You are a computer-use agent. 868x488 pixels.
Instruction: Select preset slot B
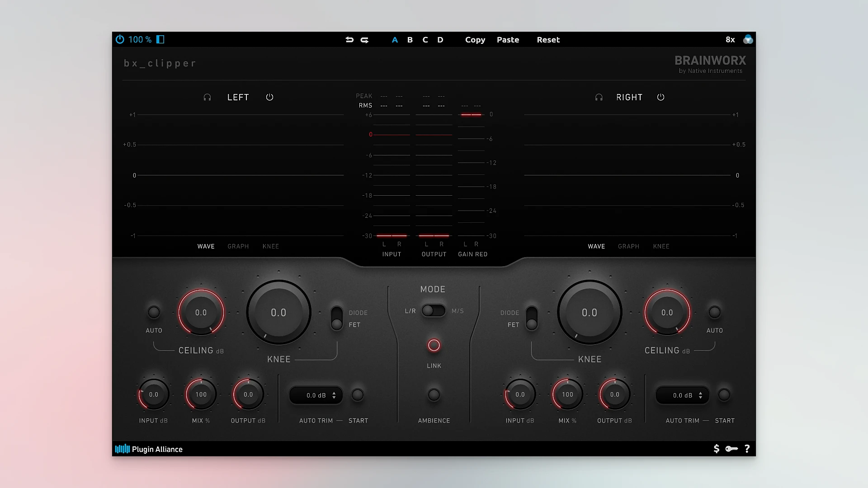(x=410, y=40)
